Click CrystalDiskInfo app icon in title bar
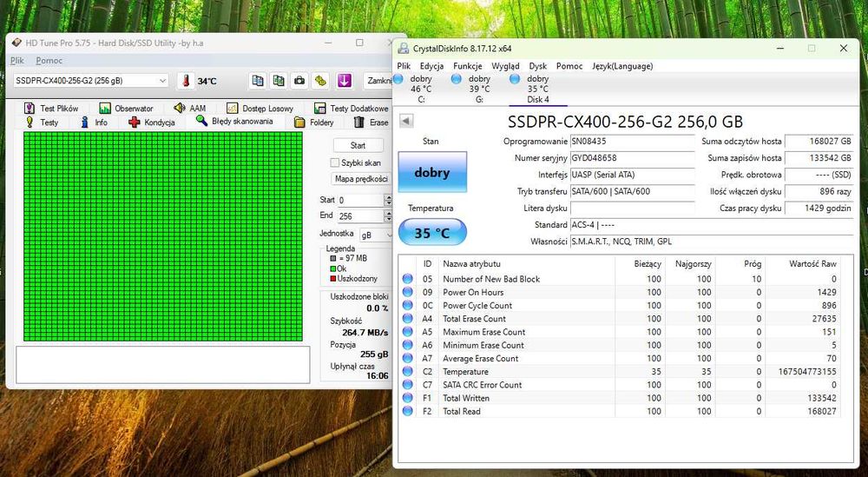This screenshot has height=477, width=868. coord(404,49)
